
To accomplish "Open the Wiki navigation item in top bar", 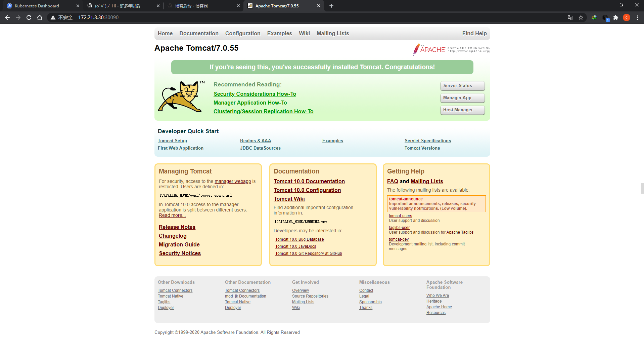I will pyautogui.click(x=304, y=34).
